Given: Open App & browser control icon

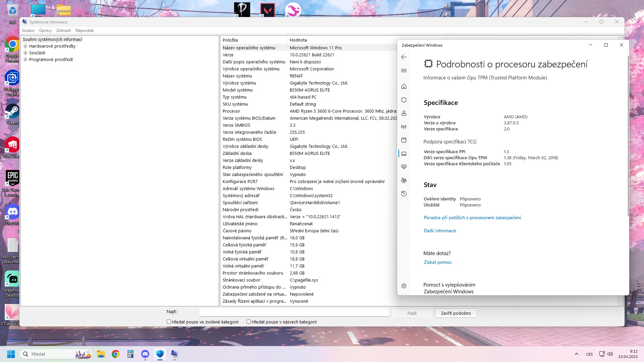Looking at the screenshot, I should (x=404, y=140).
